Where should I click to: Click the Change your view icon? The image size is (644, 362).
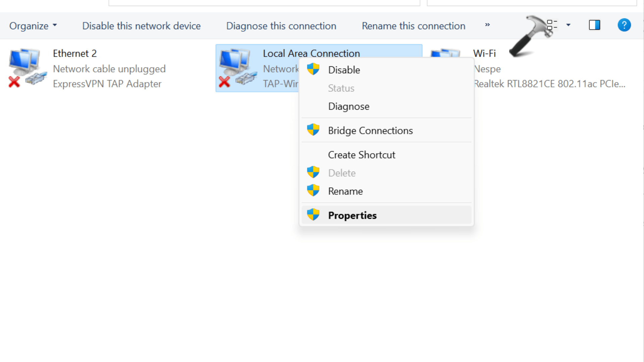[552, 25]
